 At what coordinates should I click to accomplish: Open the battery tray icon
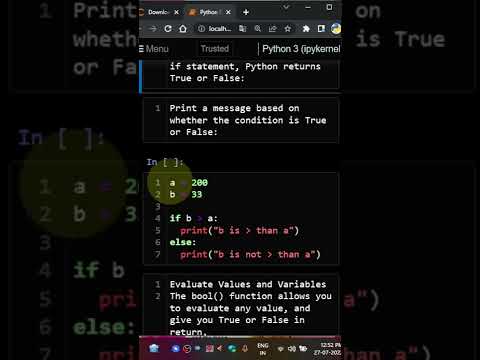pyautogui.click(x=303, y=349)
